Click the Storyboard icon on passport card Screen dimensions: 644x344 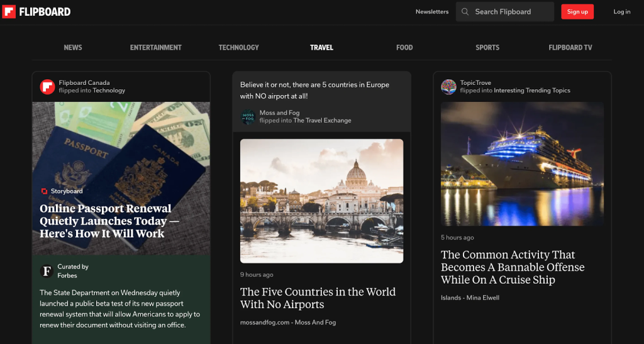point(44,191)
